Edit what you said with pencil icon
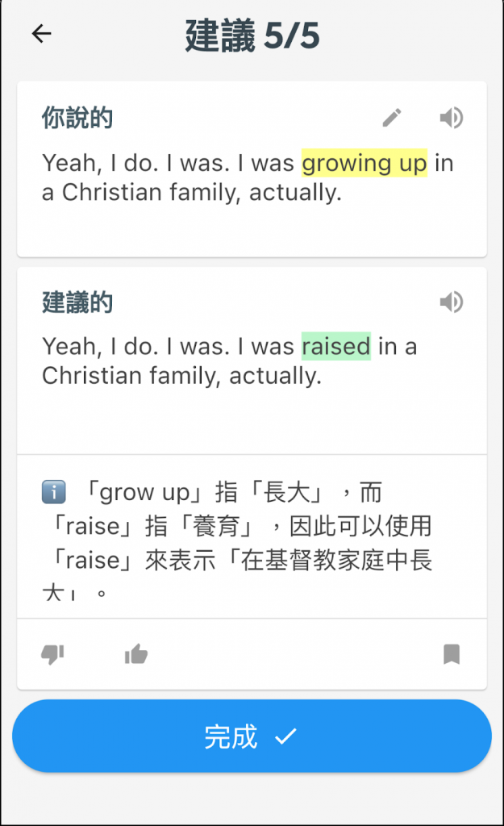The height and width of the screenshot is (826, 504). (x=392, y=119)
